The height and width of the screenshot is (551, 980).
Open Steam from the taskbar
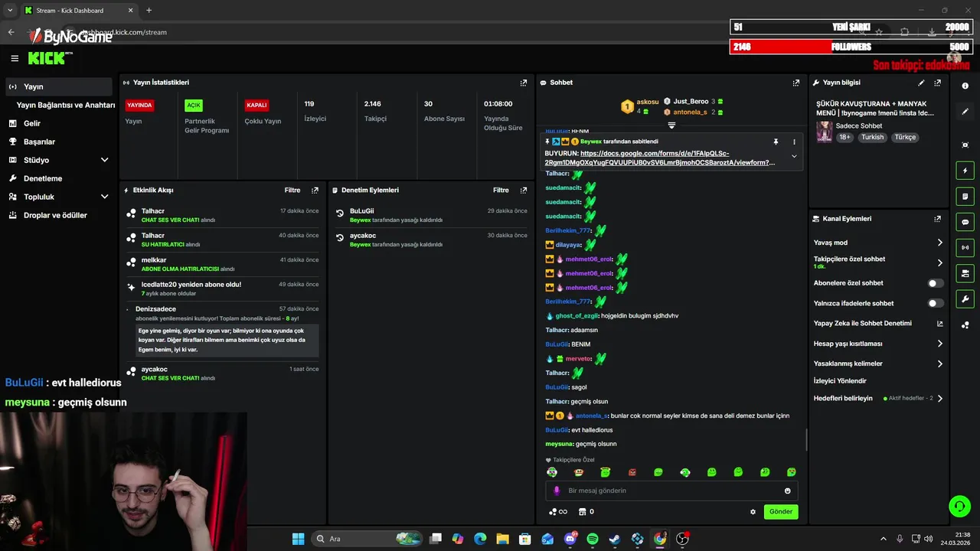(x=615, y=539)
